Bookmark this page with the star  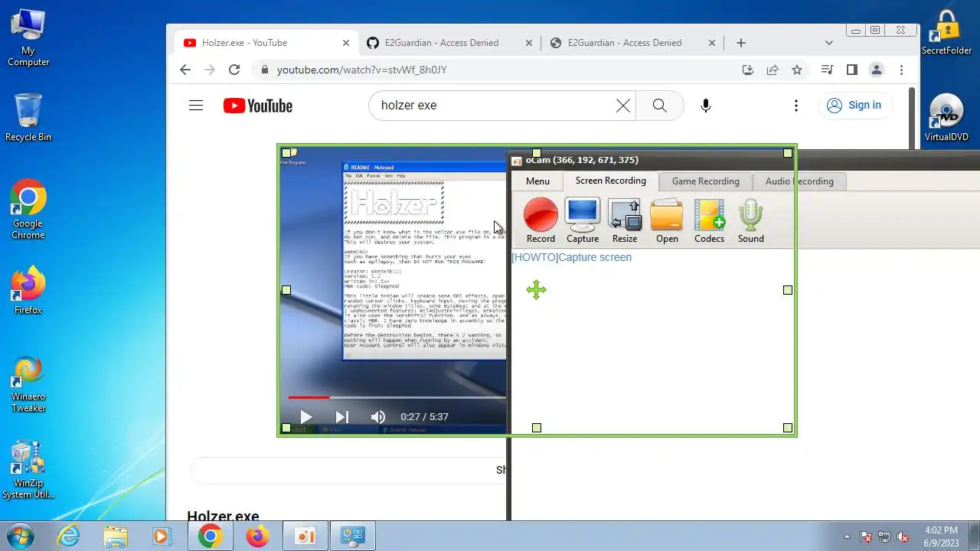[x=797, y=70]
